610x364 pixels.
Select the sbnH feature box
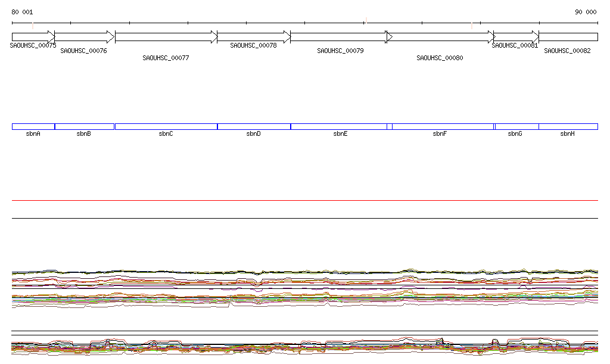(x=568, y=126)
